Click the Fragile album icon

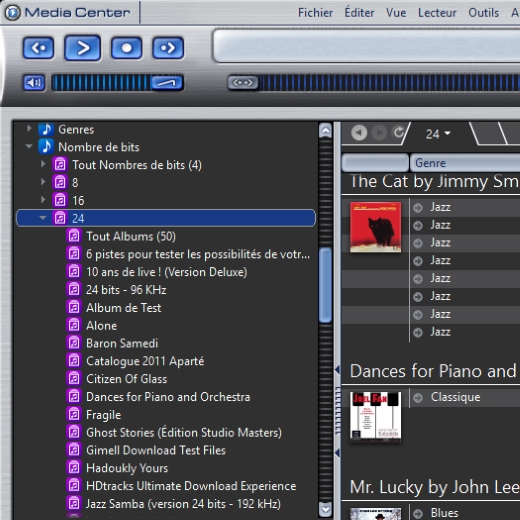74,415
